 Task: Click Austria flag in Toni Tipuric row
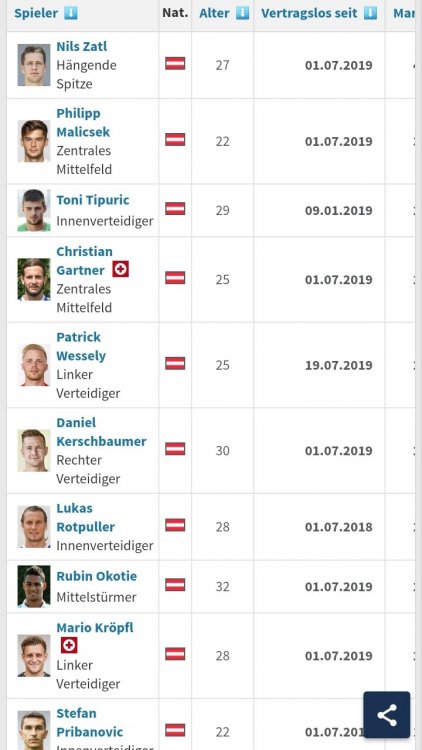(175, 209)
